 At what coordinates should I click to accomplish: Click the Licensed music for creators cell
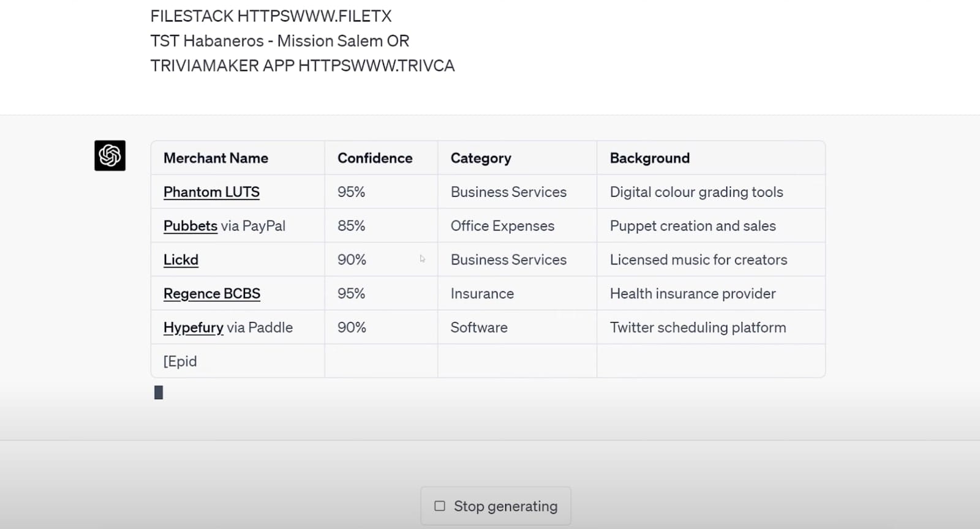(698, 260)
